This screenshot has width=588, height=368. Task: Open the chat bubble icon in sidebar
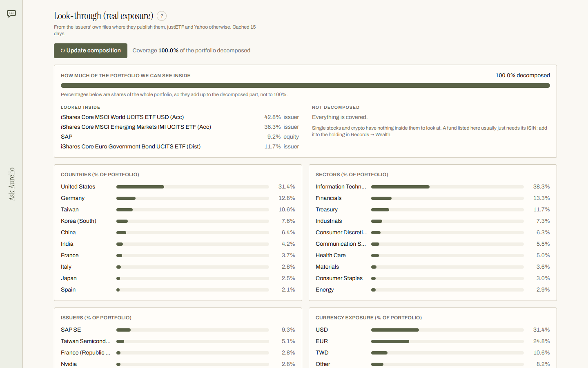tap(11, 14)
